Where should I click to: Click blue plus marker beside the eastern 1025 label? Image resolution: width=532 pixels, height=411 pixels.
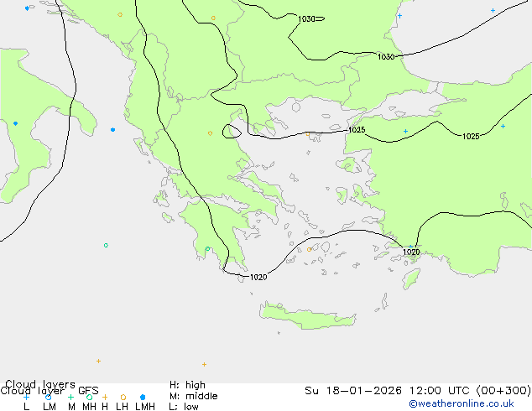point(503,126)
